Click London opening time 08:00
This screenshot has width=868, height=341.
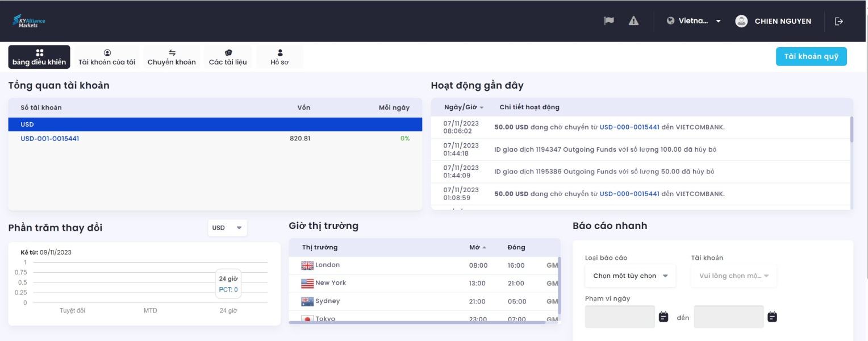click(478, 265)
